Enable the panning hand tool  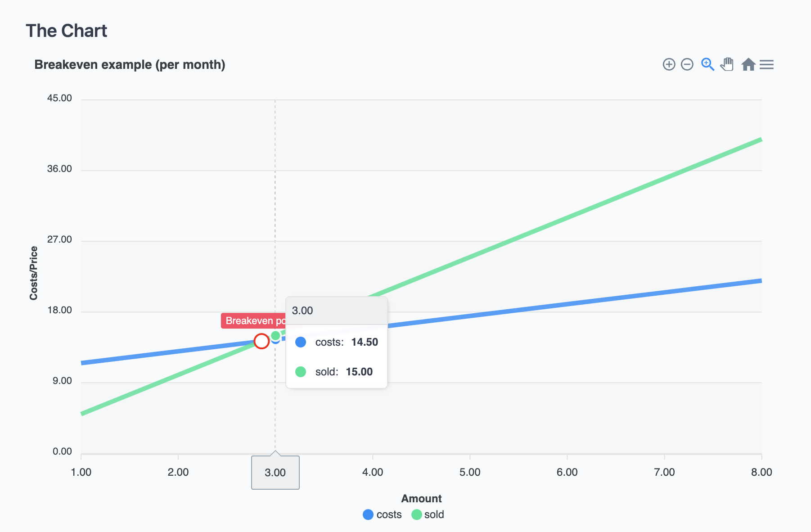pyautogui.click(x=727, y=65)
